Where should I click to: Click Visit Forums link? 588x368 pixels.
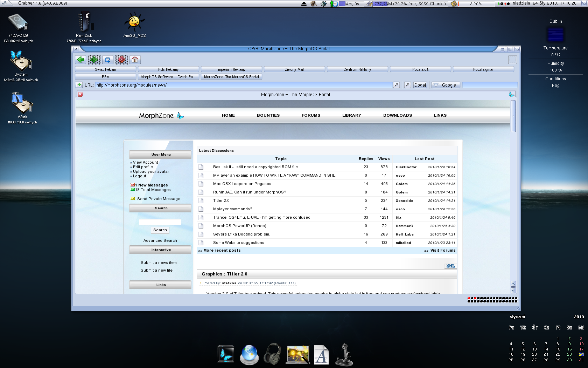click(x=443, y=250)
